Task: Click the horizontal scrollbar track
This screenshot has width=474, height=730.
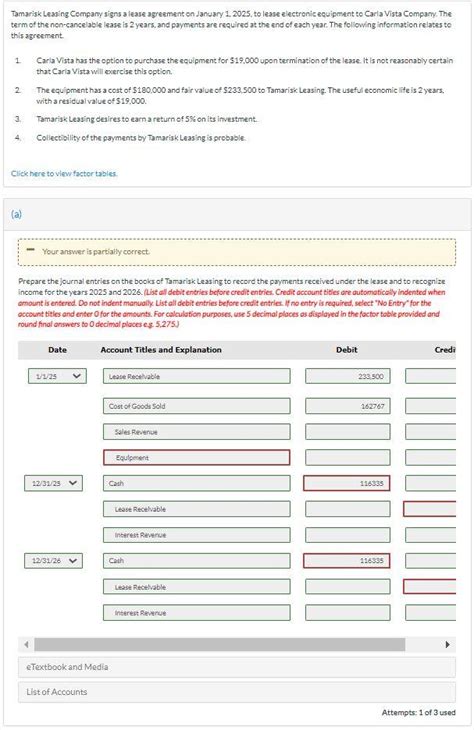Action: pyautogui.click(x=220, y=645)
